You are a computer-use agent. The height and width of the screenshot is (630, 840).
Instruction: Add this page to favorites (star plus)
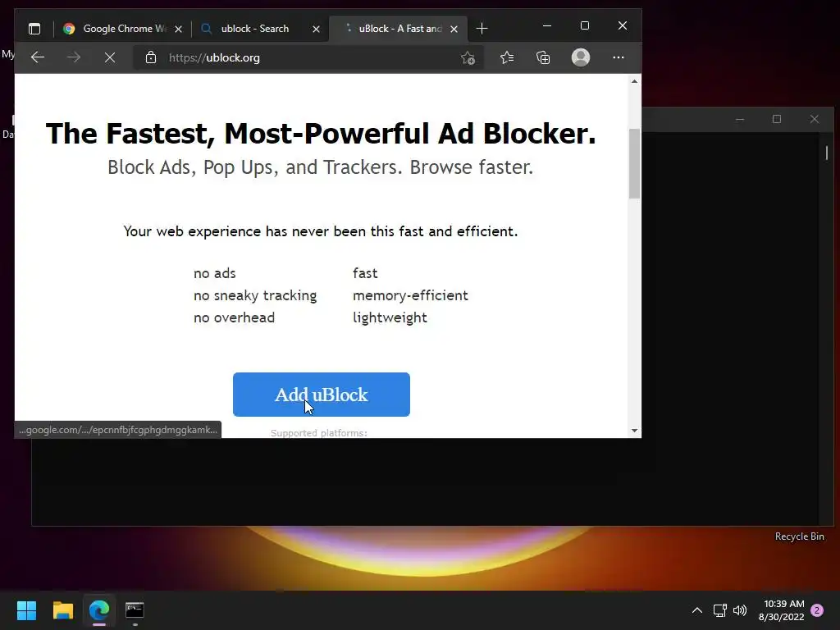pyautogui.click(x=468, y=58)
